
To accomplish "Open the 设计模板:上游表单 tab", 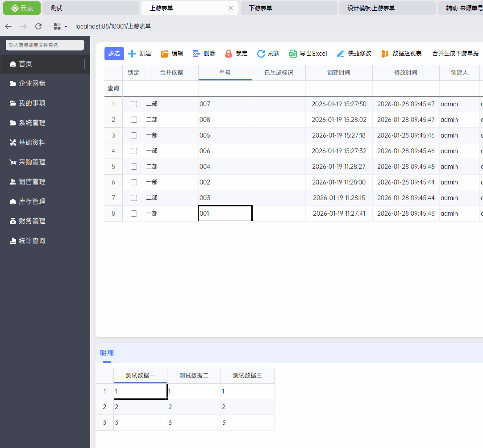I will 387,8.
